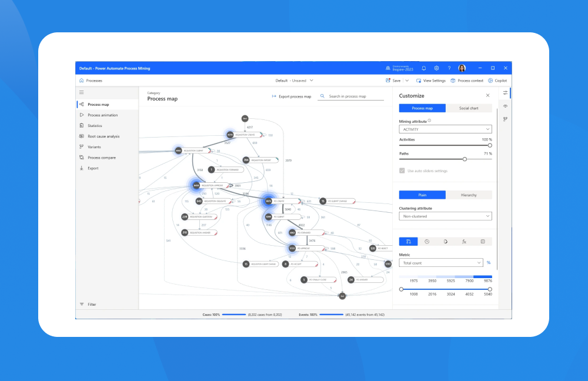
Task: Switch to the Process map tab in Customize
Action: coord(422,108)
